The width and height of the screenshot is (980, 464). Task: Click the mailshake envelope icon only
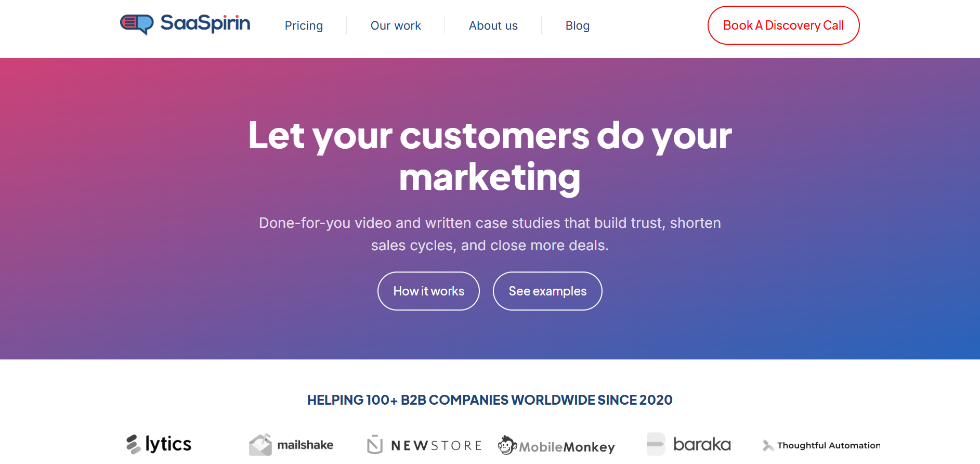260,444
